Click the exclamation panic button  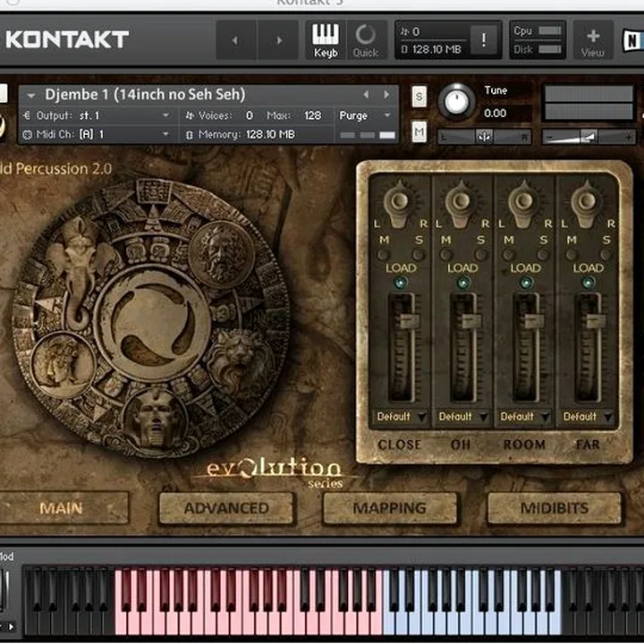click(x=484, y=40)
